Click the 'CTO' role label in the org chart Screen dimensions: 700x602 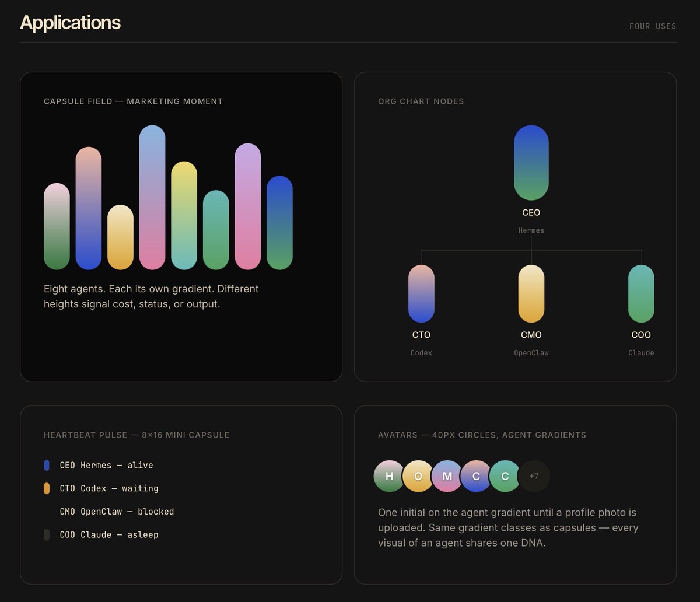click(x=421, y=335)
